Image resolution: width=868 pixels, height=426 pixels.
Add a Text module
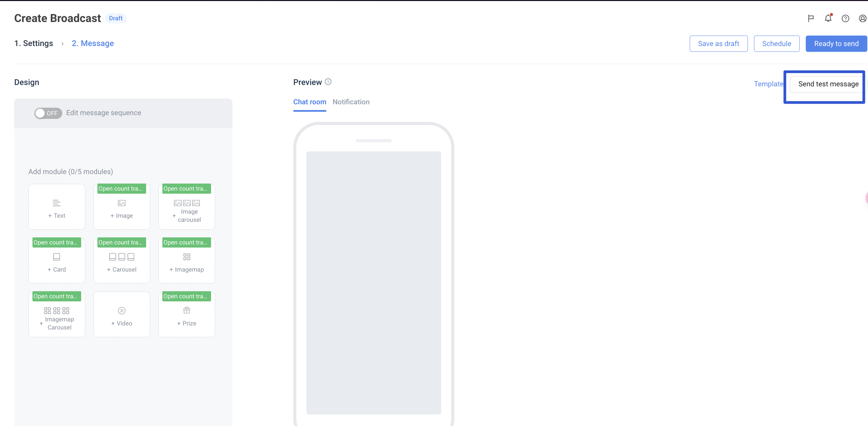click(56, 207)
